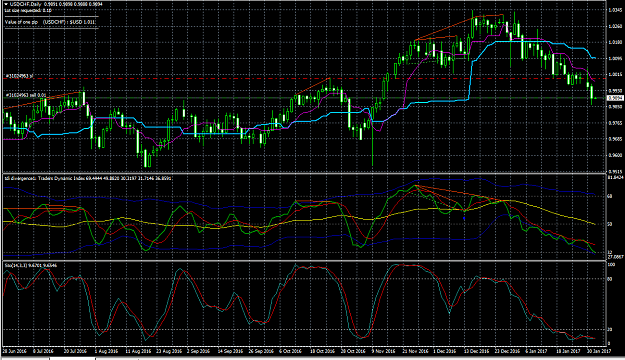Select the '#31024963 sl' stop-loss label

(20, 75)
